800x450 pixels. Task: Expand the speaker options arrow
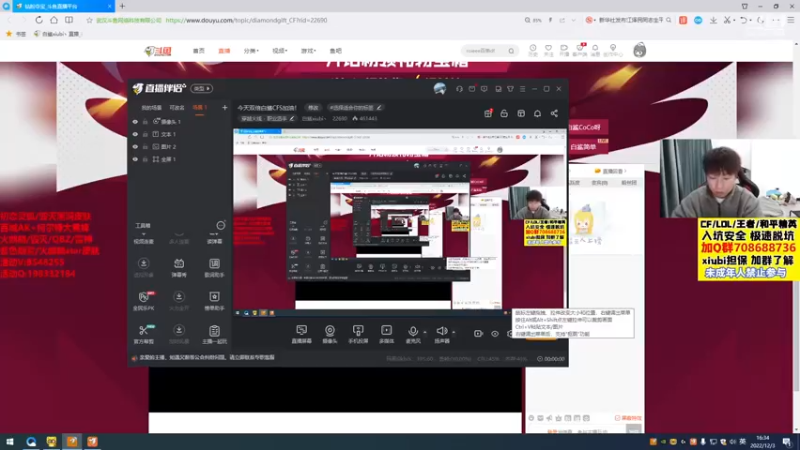coord(454,332)
